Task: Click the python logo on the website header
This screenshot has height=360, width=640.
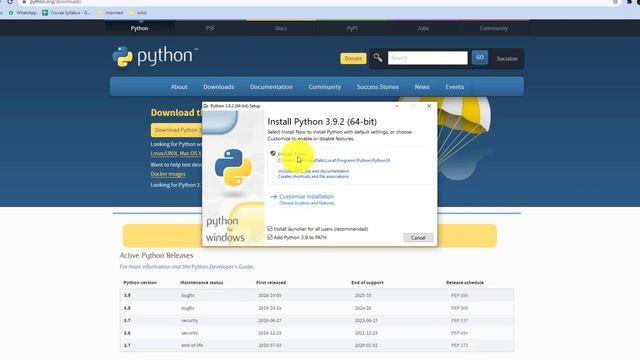Action: (155, 56)
